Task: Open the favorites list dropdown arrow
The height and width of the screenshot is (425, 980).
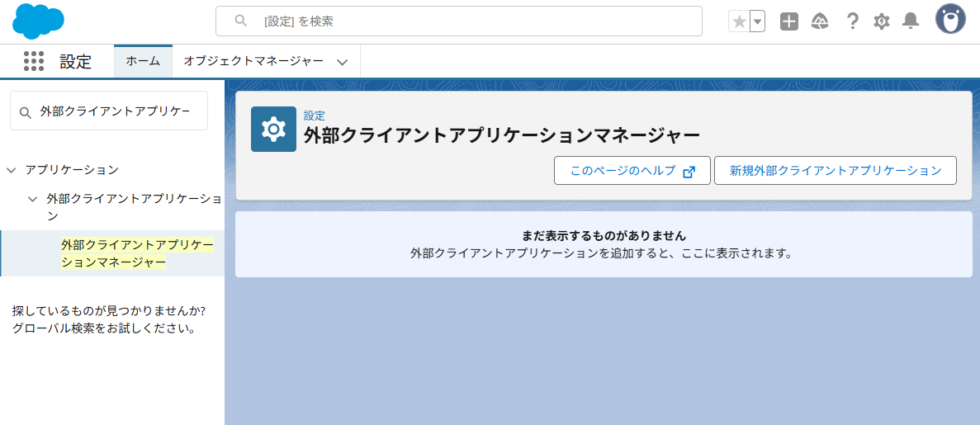Action: (758, 22)
